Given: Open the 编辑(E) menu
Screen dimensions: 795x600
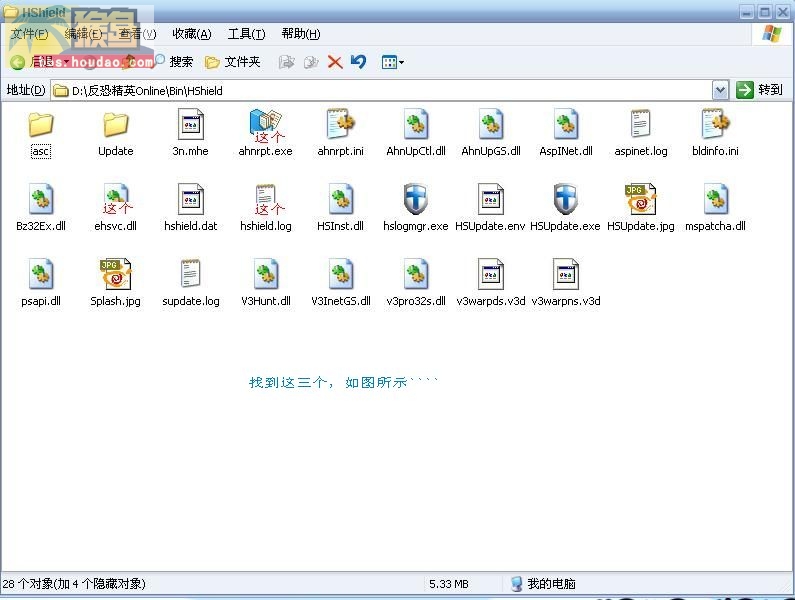Looking at the screenshot, I should [84, 34].
